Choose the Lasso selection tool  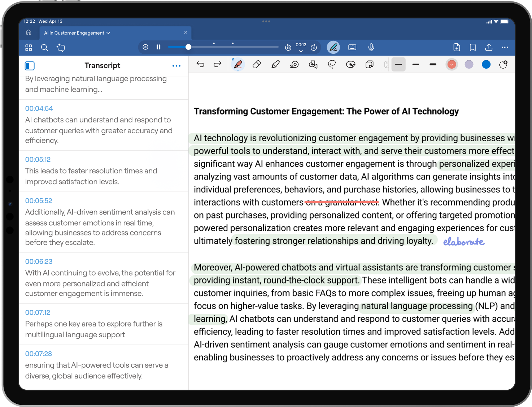pos(332,65)
